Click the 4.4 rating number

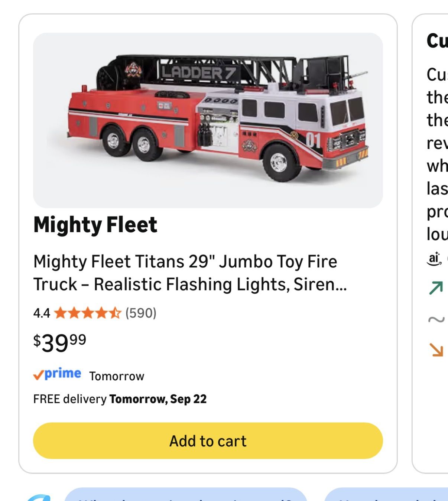42,313
